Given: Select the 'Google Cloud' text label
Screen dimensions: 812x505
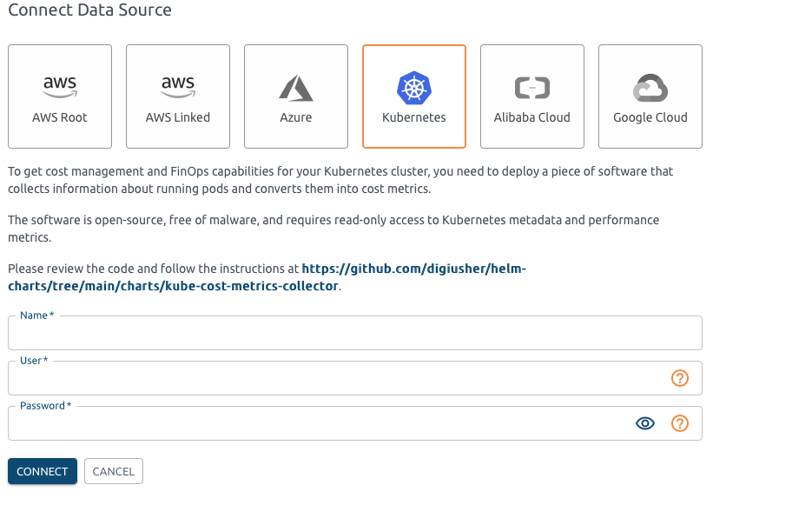Looking at the screenshot, I should tap(650, 117).
